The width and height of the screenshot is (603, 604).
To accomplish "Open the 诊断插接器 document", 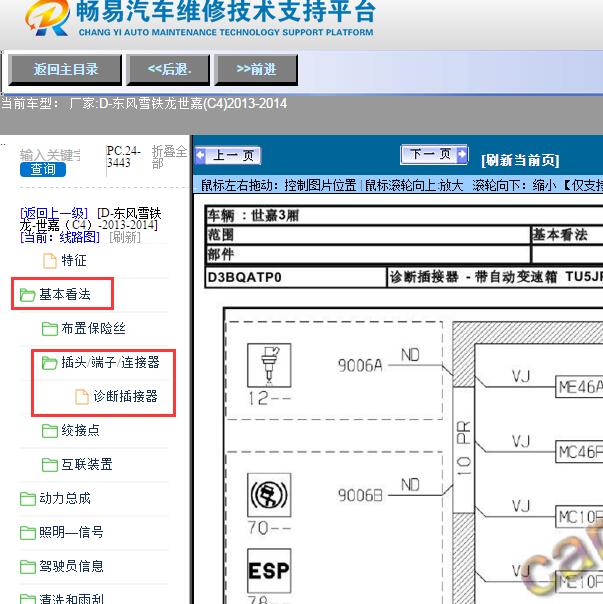I will 116,396.
